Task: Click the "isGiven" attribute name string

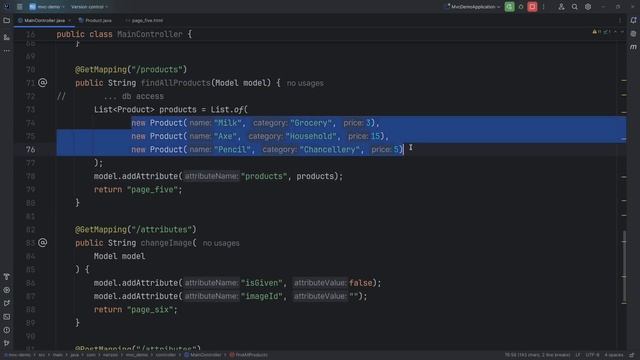Action: (261, 283)
